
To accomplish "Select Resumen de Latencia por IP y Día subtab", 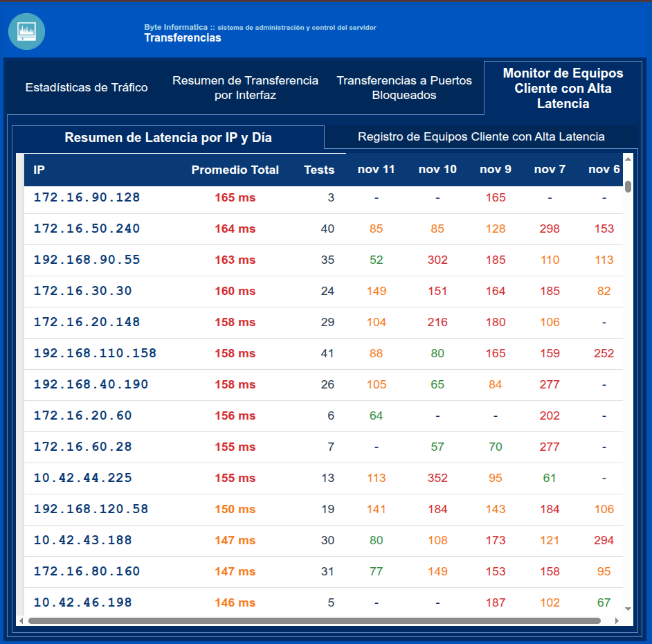I will click(168, 138).
